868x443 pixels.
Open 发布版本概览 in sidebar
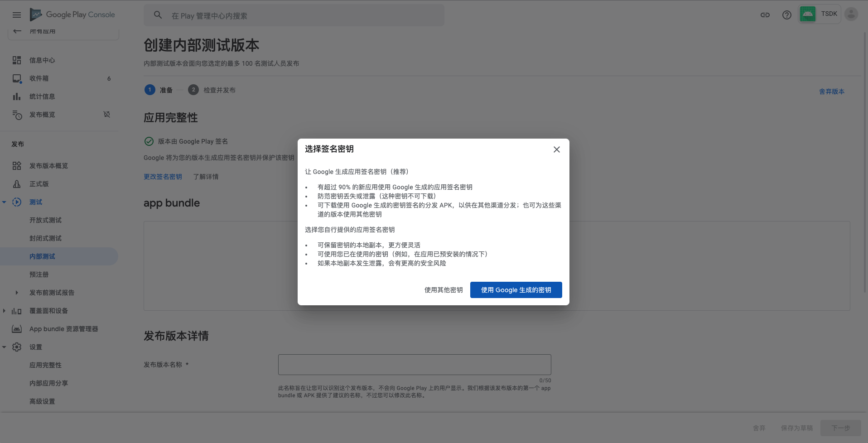[x=48, y=166]
